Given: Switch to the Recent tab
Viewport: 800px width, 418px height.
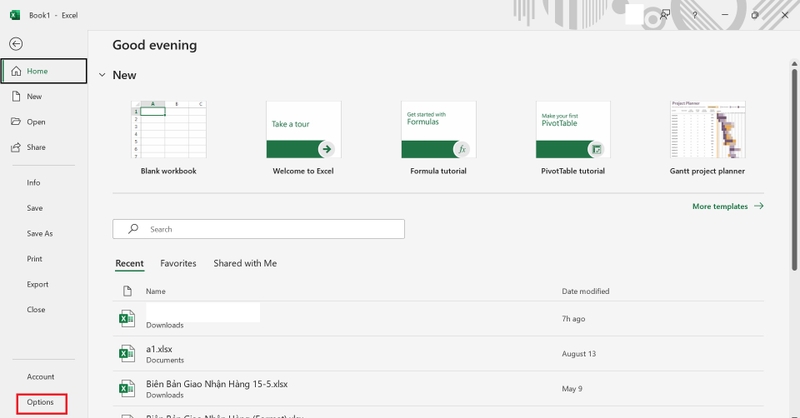Looking at the screenshot, I should click(x=130, y=263).
